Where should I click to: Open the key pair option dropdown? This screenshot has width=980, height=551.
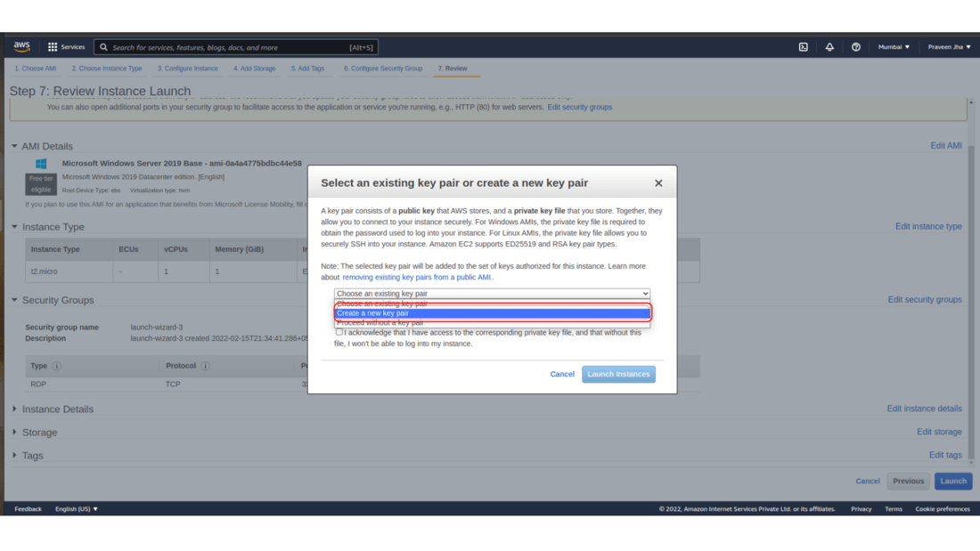492,293
